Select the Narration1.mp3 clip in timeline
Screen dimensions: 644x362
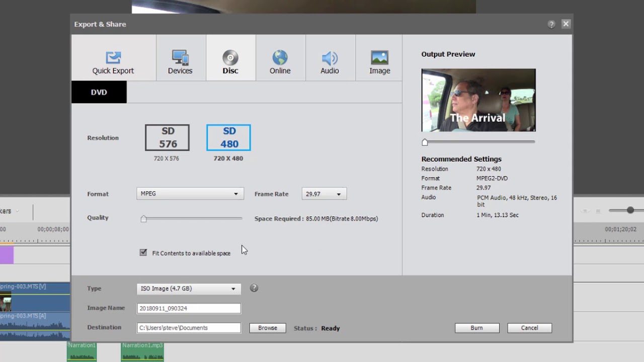point(142,352)
